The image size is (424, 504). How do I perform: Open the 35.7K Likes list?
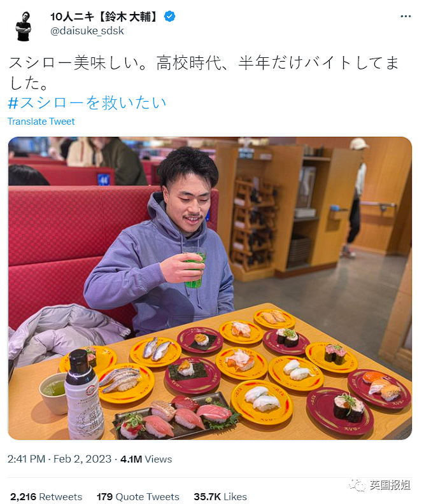pos(220,496)
